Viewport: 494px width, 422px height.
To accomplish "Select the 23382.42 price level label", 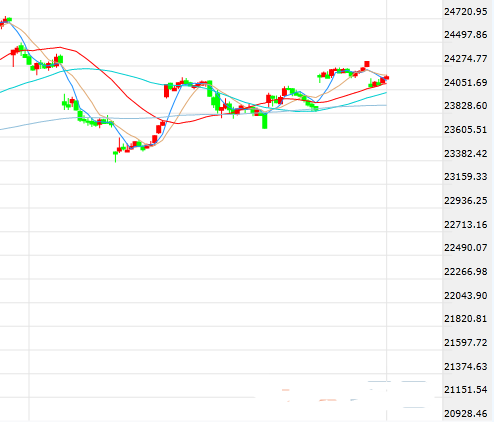I will [465, 153].
